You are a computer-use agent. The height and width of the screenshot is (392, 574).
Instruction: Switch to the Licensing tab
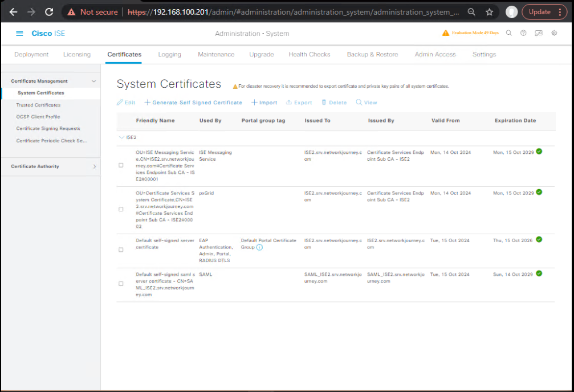click(77, 55)
